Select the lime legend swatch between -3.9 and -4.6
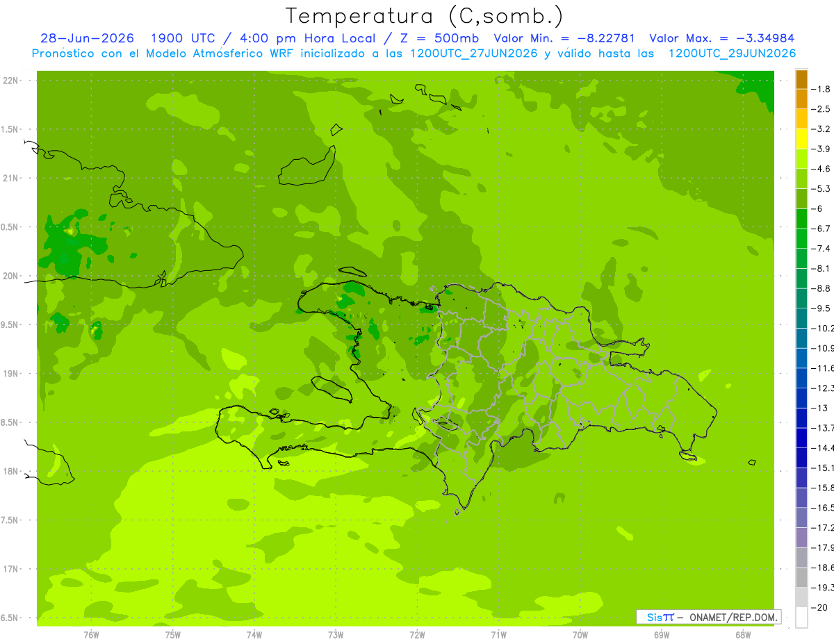Viewport: 834px width, 644px height. (801, 158)
